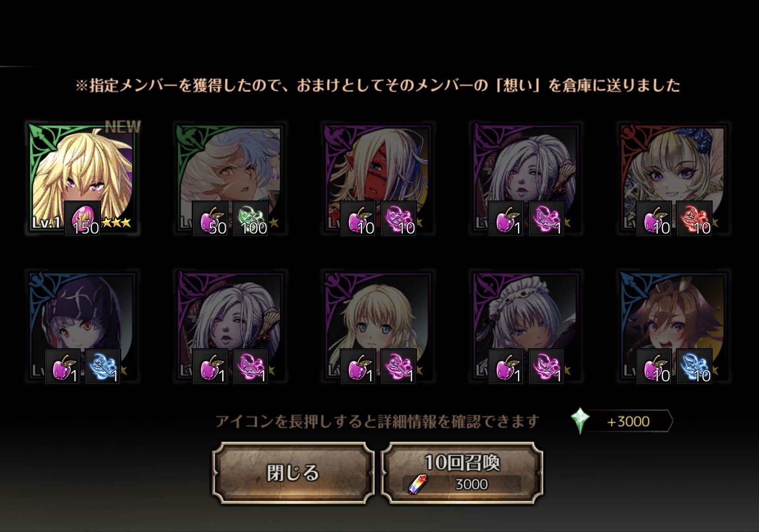Tap the NEW blonde three-star character portrait

click(x=82, y=177)
